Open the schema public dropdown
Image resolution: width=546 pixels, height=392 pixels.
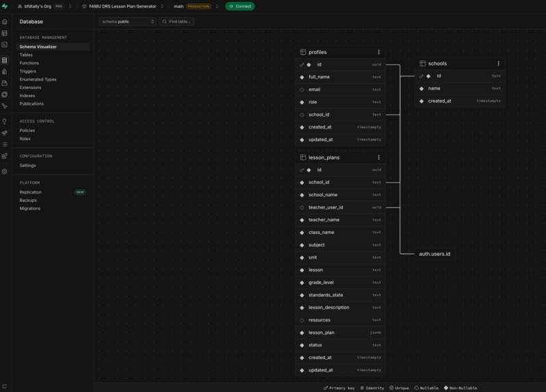(128, 22)
